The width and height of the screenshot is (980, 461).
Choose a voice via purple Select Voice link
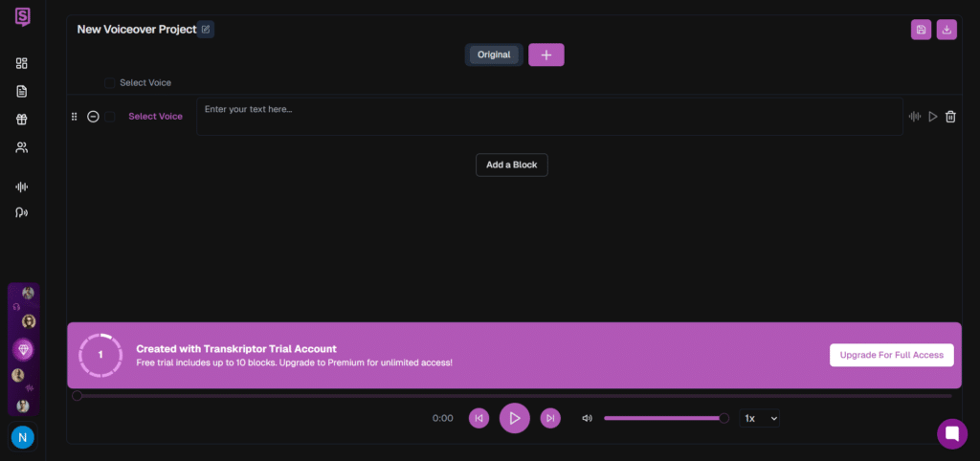coord(156,116)
